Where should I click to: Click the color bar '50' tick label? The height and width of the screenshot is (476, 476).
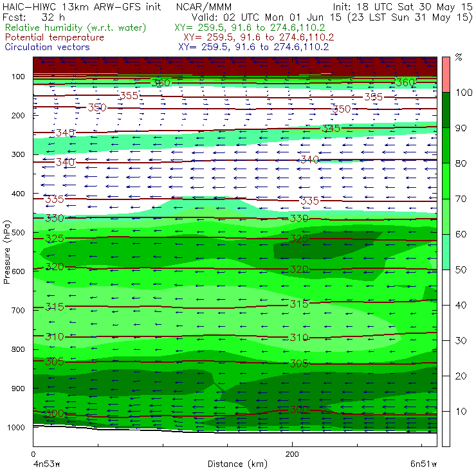[461, 270]
